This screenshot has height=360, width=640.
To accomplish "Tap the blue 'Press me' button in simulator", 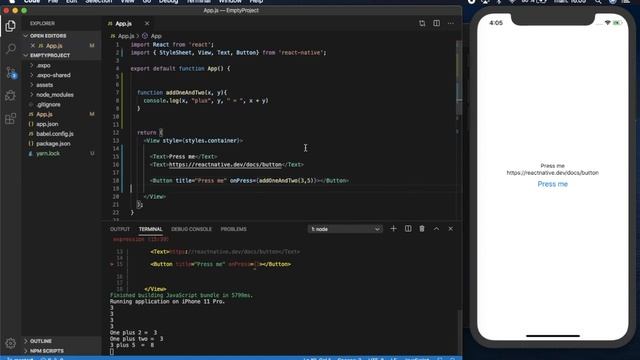I will click(552, 184).
